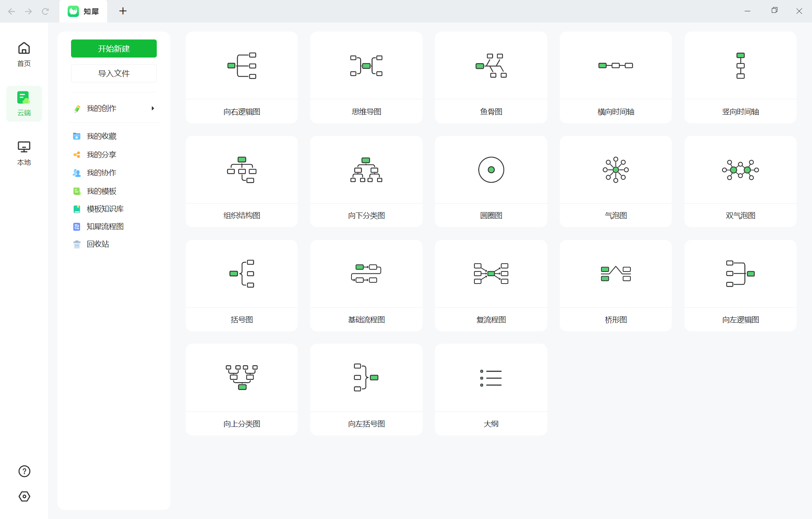
Task: Open a new tab with plus button
Action: pos(123,11)
